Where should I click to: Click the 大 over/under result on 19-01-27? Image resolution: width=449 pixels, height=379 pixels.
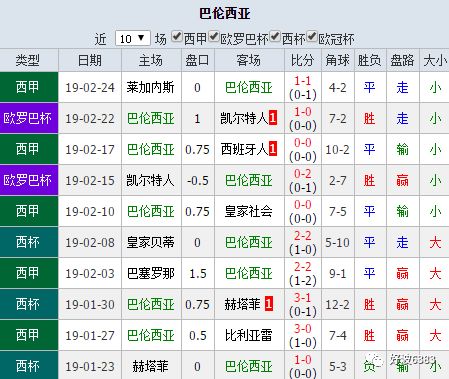[435, 335]
